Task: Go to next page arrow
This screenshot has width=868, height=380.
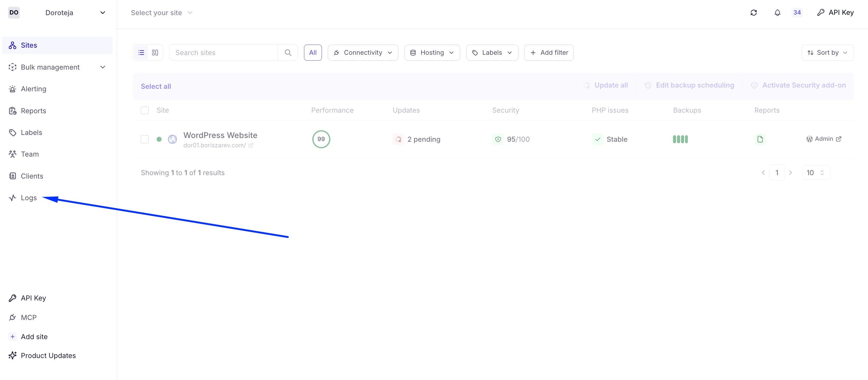Action: coord(791,173)
